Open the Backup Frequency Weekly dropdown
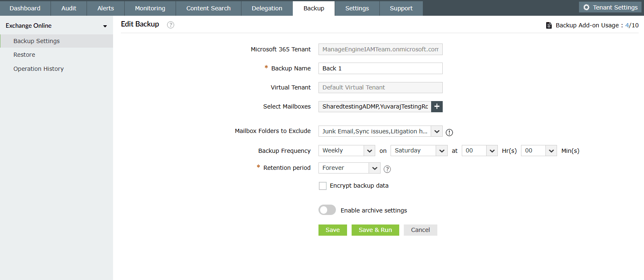This screenshot has height=280, width=644. click(x=347, y=151)
